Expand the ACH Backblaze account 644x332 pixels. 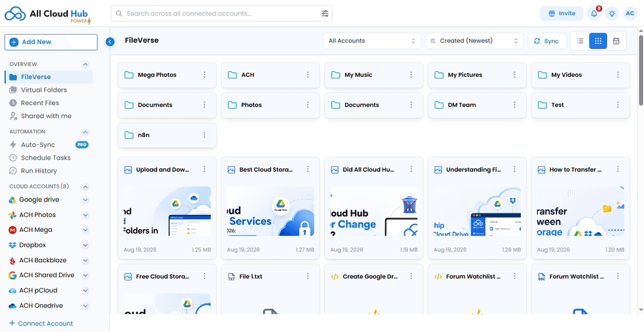point(85,260)
